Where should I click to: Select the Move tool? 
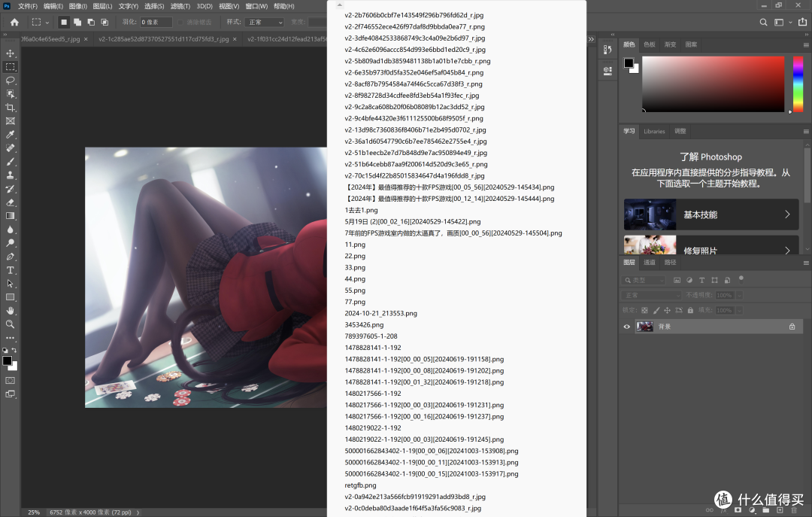coord(11,53)
